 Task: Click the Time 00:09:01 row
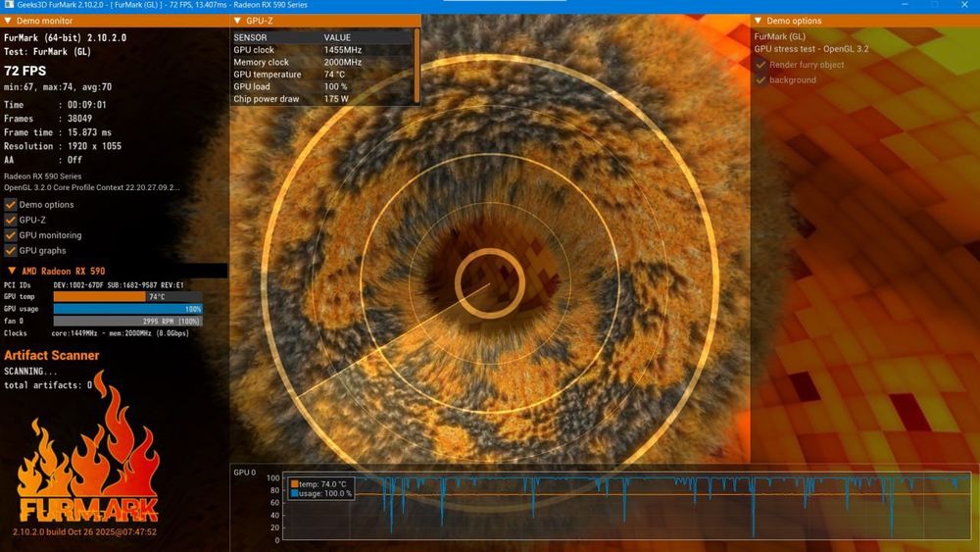coord(55,104)
